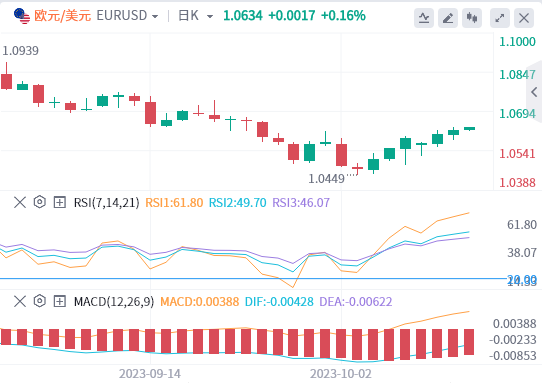This screenshot has height=383, width=542.
Task: Click the RSI2:49.70 value
Action: pyautogui.click(x=237, y=203)
